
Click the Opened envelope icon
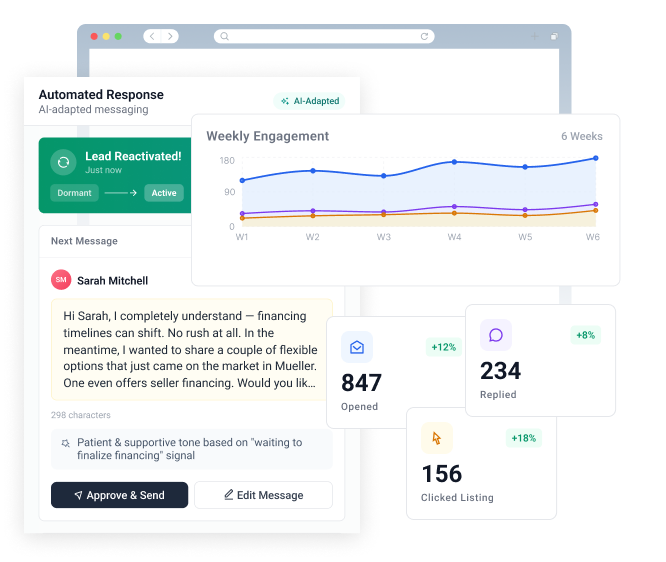point(357,347)
